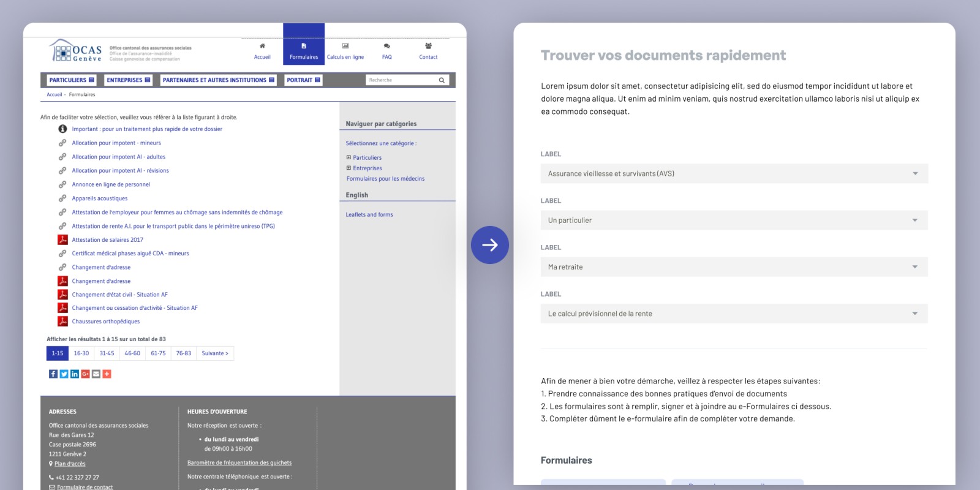Screen dimensions: 980x490
Task: Click the Suivante next page button
Action: coord(215,353)
